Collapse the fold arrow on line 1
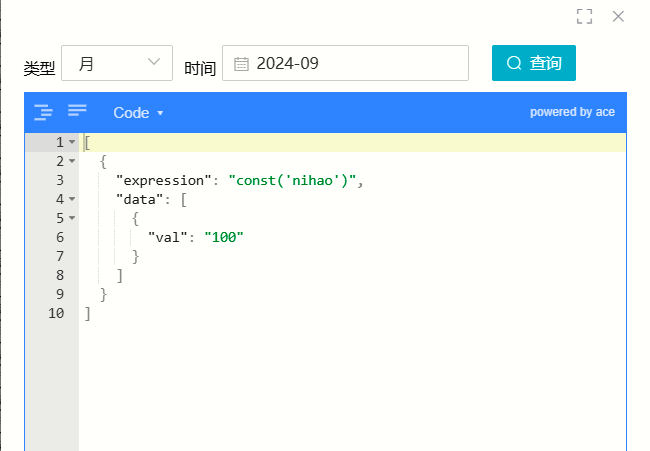 pyautogui.click(x=72, y=142)
